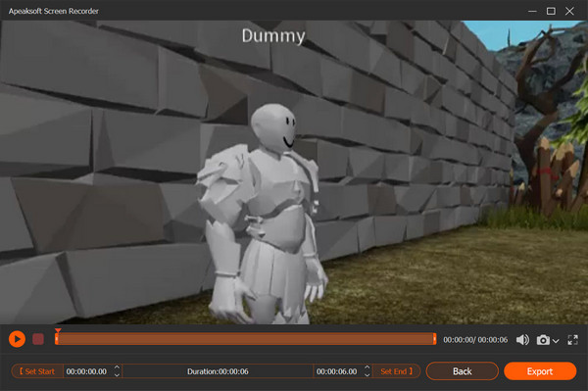Screen dimensions: 588x391
Task: Select the start trim handle on the timeline
Action: pyautogui.click(x=57, y=339)
